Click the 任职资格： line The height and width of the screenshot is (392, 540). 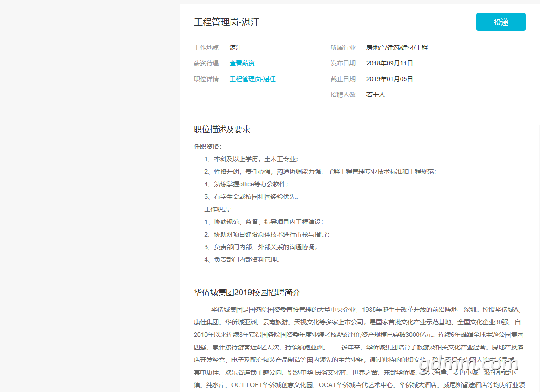pos(208,146)
